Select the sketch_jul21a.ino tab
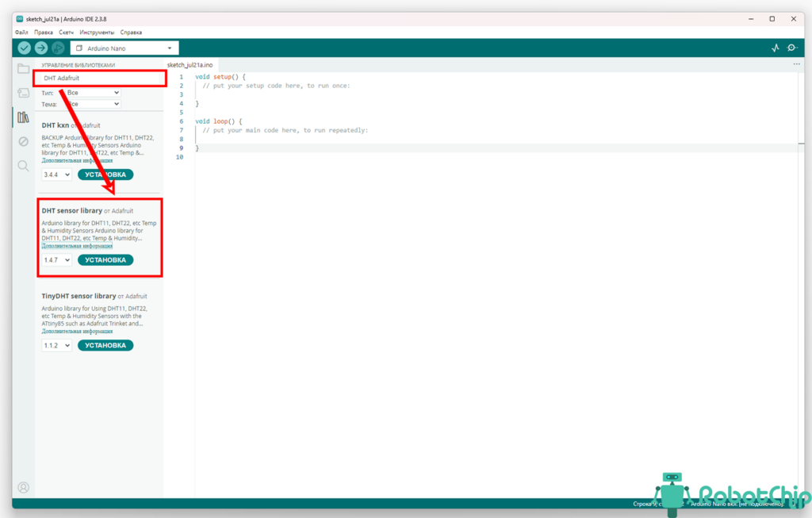 (190, 65)
